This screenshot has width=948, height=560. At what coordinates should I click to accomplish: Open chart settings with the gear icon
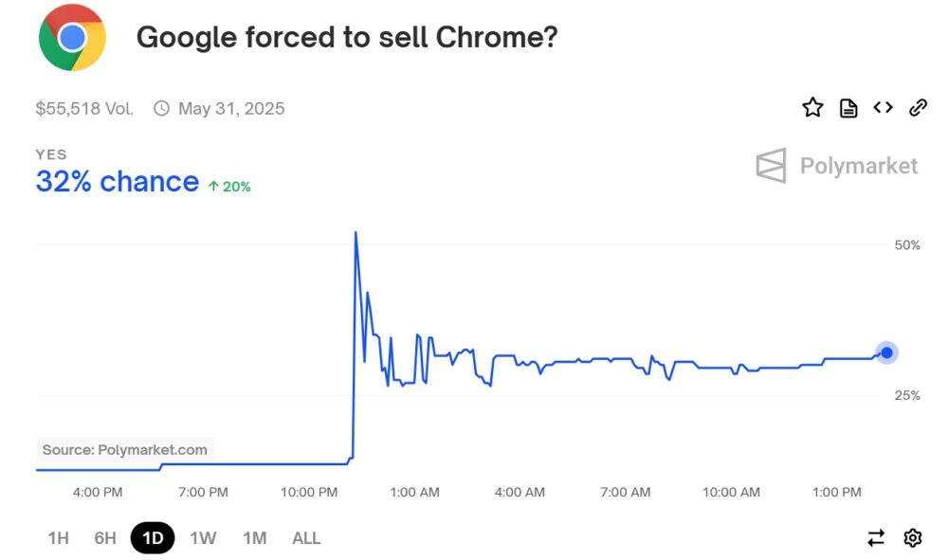[912, 536]
